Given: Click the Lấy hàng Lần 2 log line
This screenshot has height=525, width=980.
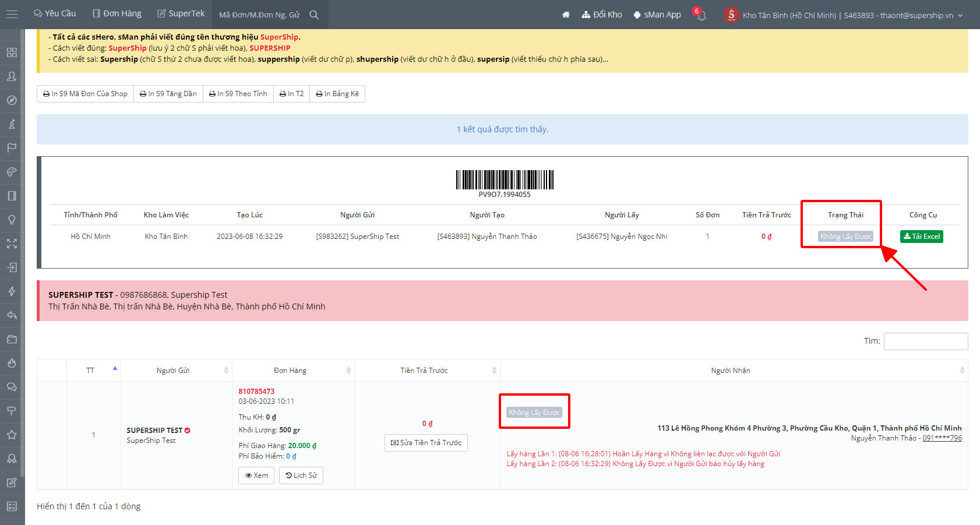Looking at the screenshot, I should coord(635,464).
